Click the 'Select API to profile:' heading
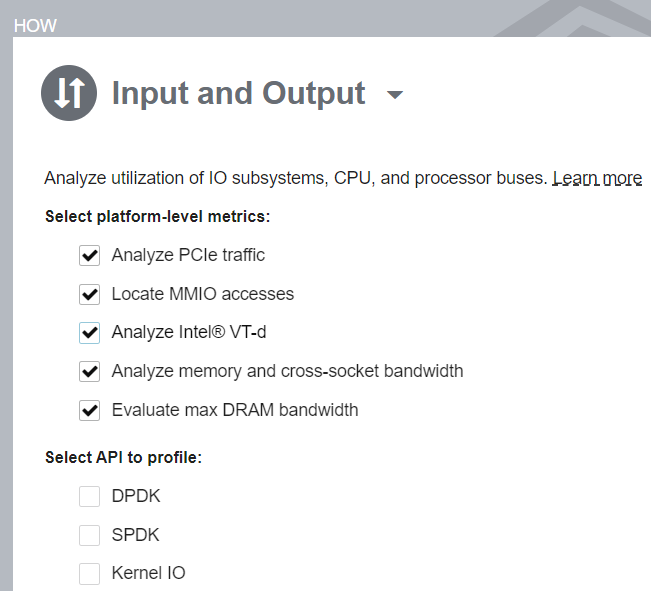651x591 pixels. coord(124,457)
